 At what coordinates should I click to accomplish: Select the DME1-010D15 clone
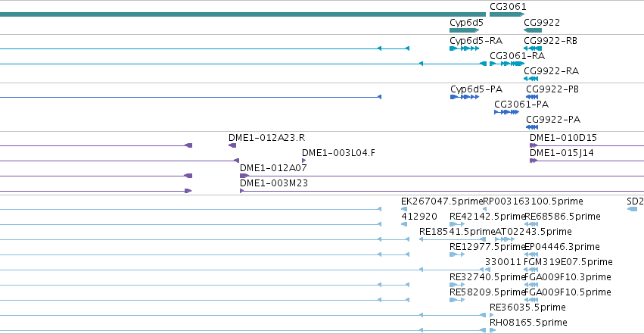point(587,145)
